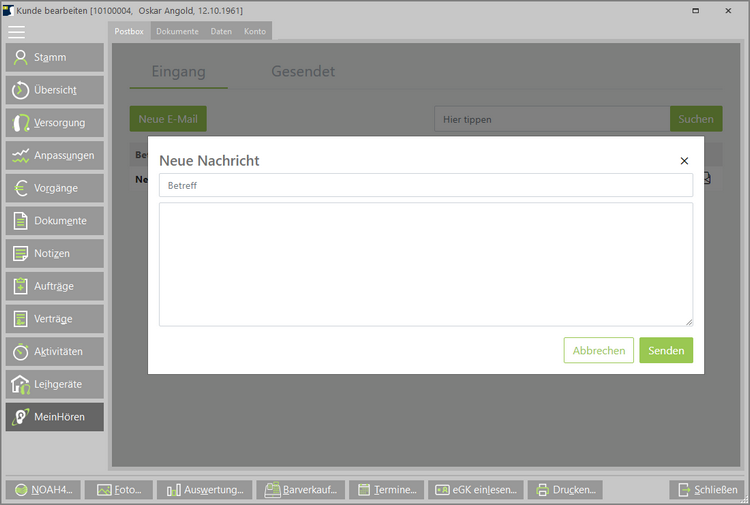Select the Versorgung sidebar button
The width and height of the screenshot is (750, 505).
tap(55, 123)
